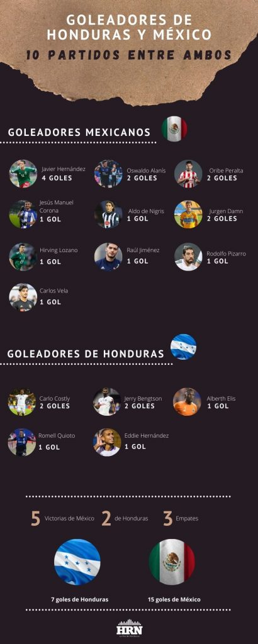Image resolution: width=258 pixels, height=644 pixels.
Task: Click Carlo Costly's player photo
Action: pos(22,402)
